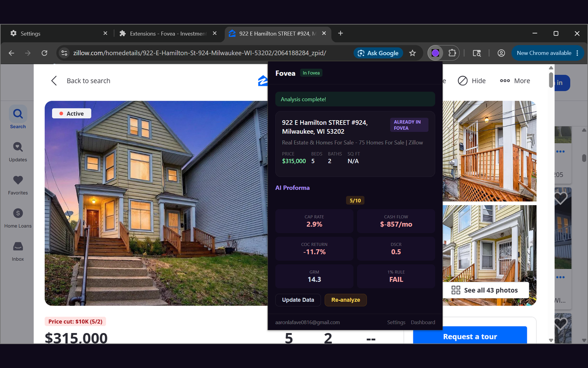588x368 pixels.
Task: Select the 922 E Hamilton STREET tab
Action: [x=277, y=34]
